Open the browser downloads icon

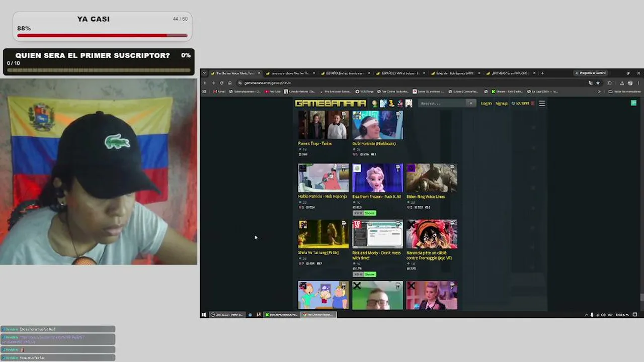click(x=622, y=83)
